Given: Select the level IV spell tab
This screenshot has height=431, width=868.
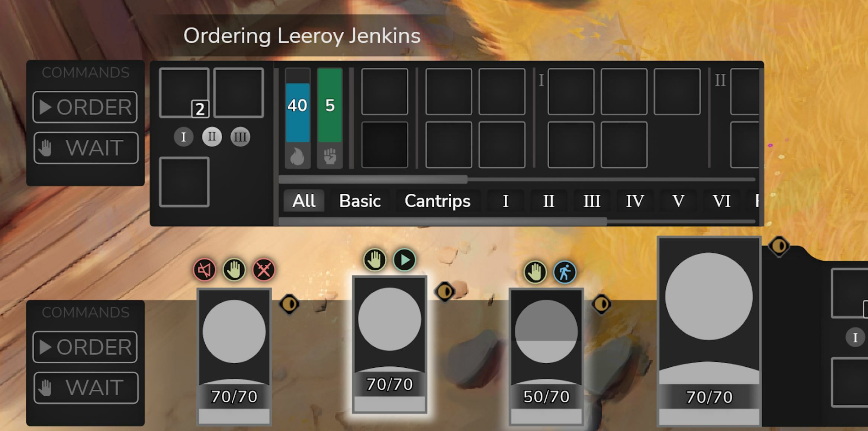Looking at the screenshot, I should (x=635, y=201).
